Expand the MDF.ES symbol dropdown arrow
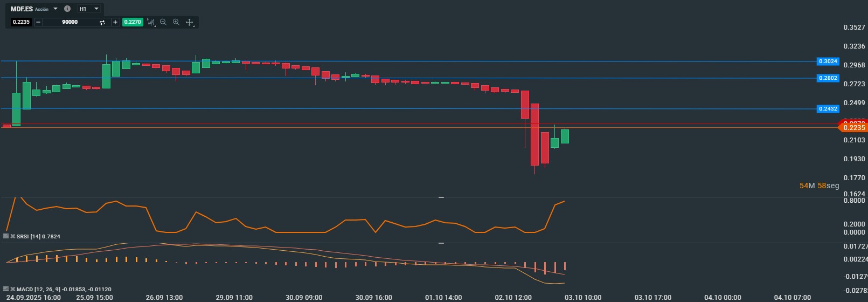This screenshot has height=302, width=868. pyautogui.click(x=55, y=9)
